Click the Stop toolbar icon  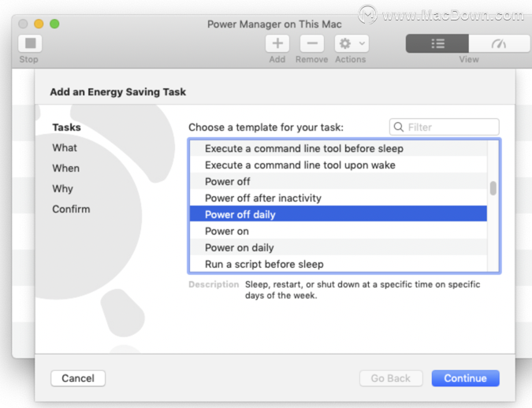(30, 43)
